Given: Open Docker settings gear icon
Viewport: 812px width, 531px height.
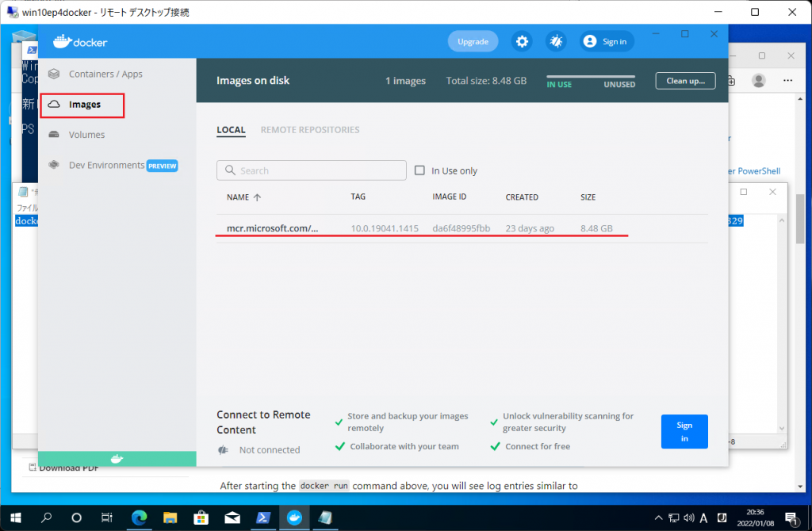Looking at the screenshot, I should tap(522, 41).
